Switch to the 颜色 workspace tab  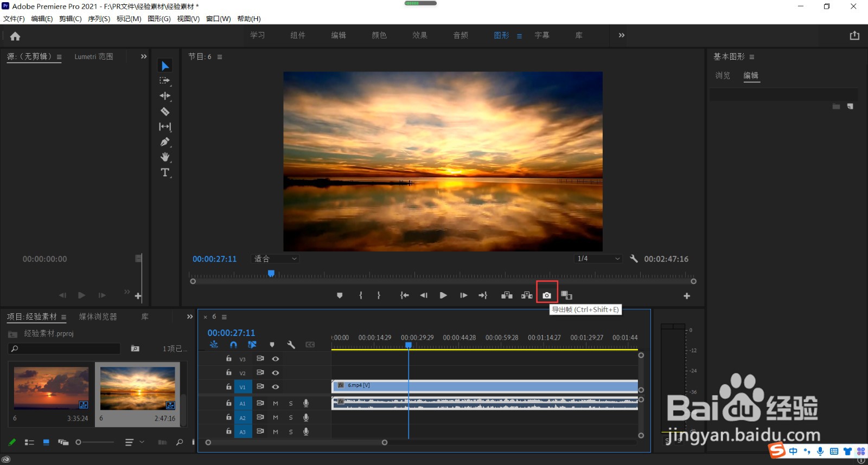point(379,35)
